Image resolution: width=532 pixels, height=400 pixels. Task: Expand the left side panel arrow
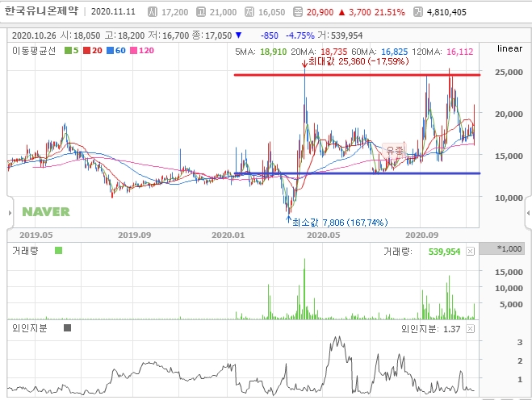click(x=10, y=213)
